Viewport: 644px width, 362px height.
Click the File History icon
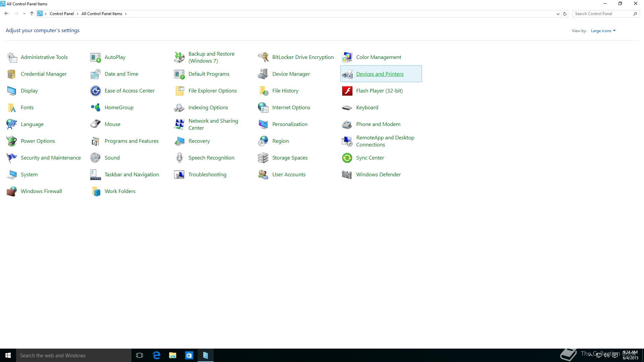[263, 91]
